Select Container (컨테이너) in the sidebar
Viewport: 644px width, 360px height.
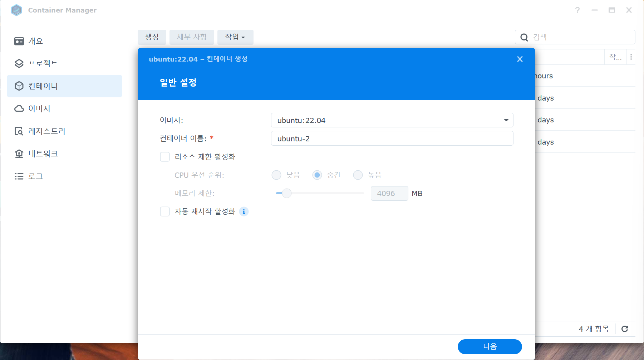(x=64, y=86)
